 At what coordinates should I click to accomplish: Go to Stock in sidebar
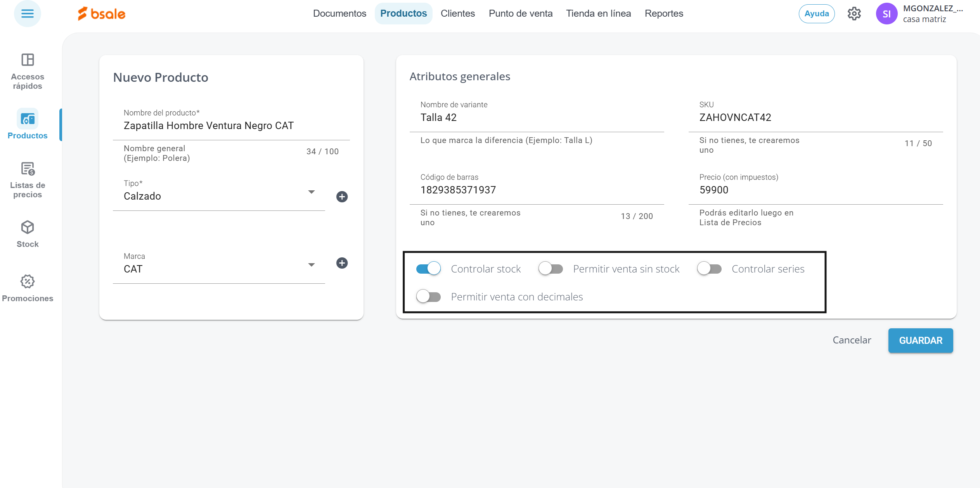27,234
